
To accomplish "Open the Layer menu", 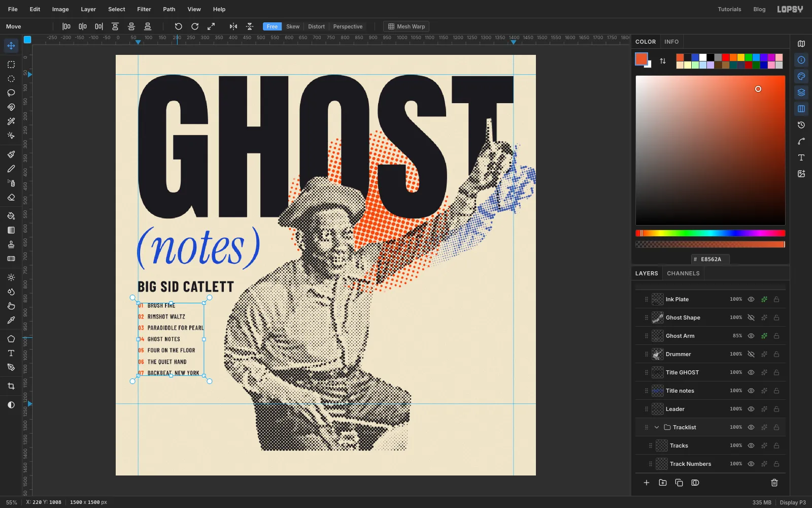I will coord(88,9).
